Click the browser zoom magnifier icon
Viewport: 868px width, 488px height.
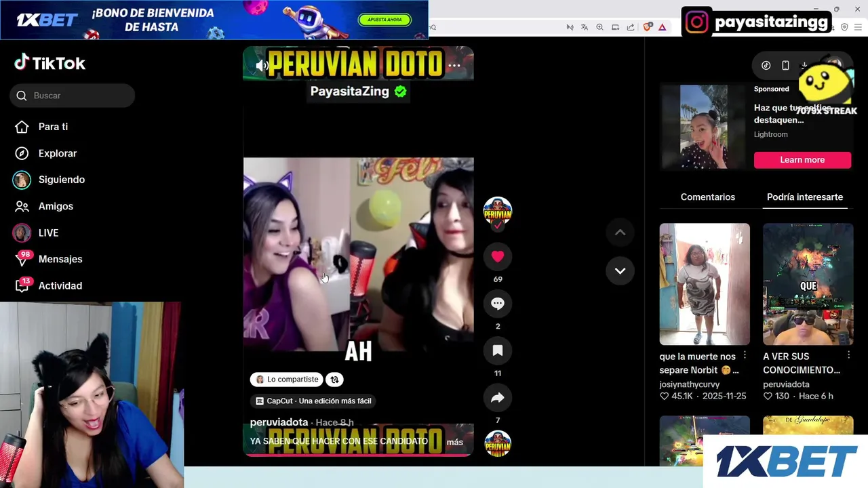point(600,27)
